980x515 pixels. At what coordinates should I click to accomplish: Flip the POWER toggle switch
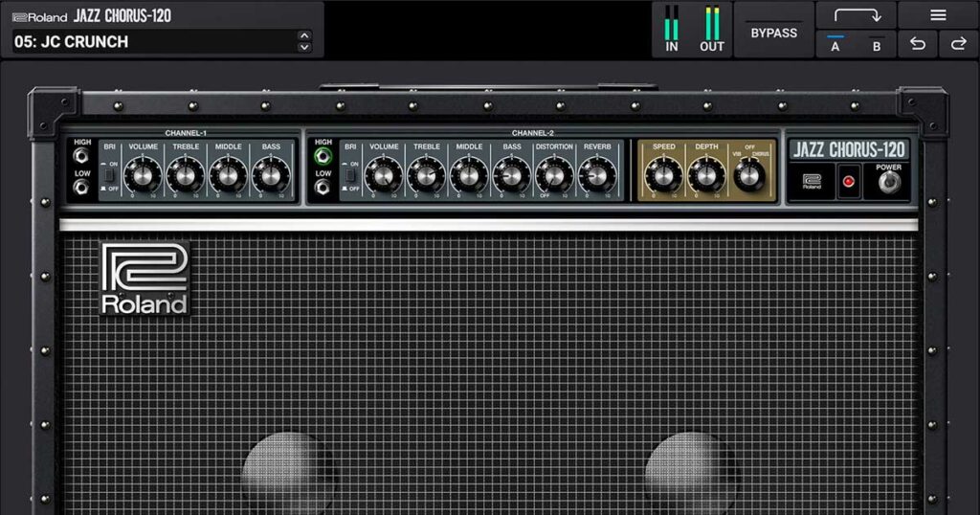click(889, 183)
